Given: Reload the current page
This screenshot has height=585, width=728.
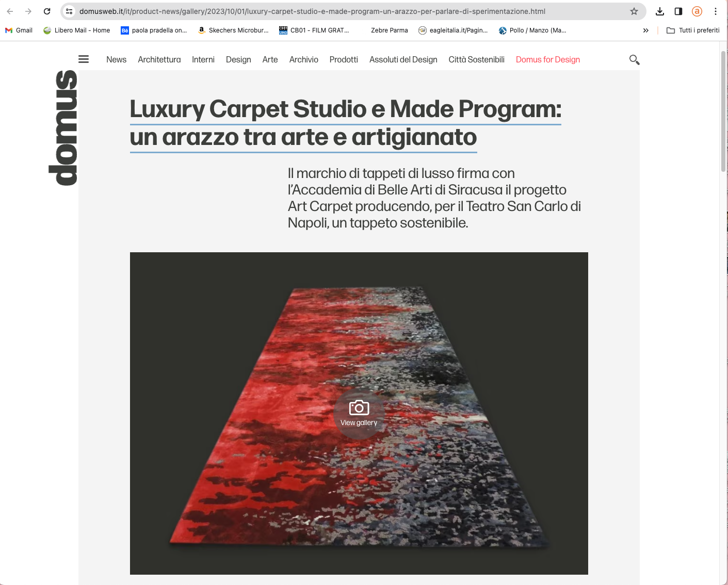Looking at the screenshot, I should click(47, 11).
